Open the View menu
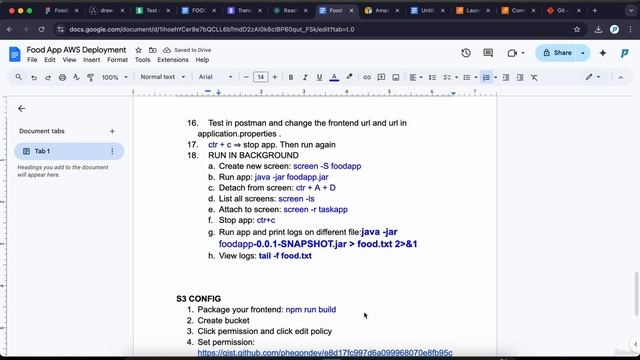Viewport: 640px width, 360px height. [x=69, y=60]
